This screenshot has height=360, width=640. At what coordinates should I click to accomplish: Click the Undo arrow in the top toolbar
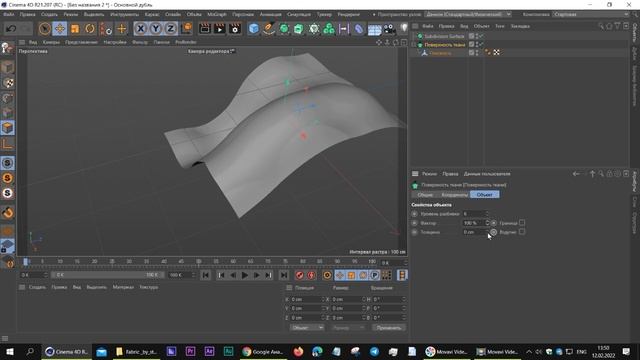11,29
